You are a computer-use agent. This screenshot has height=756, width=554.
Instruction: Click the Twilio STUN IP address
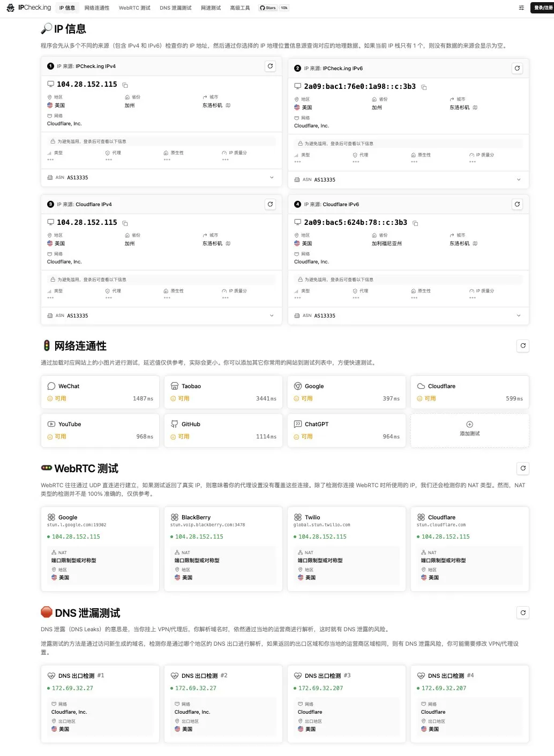point(323,537)
